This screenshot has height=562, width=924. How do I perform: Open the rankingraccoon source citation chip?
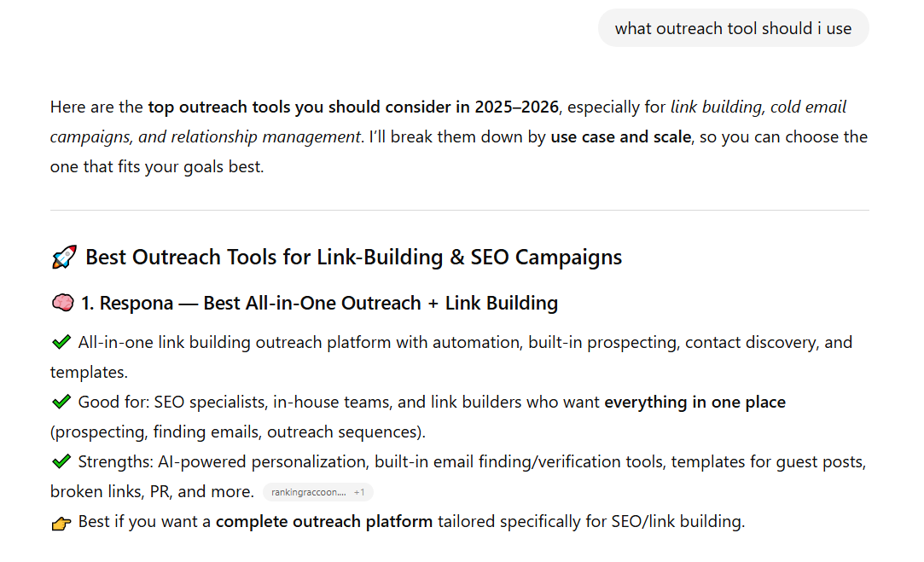pos(308,492)
